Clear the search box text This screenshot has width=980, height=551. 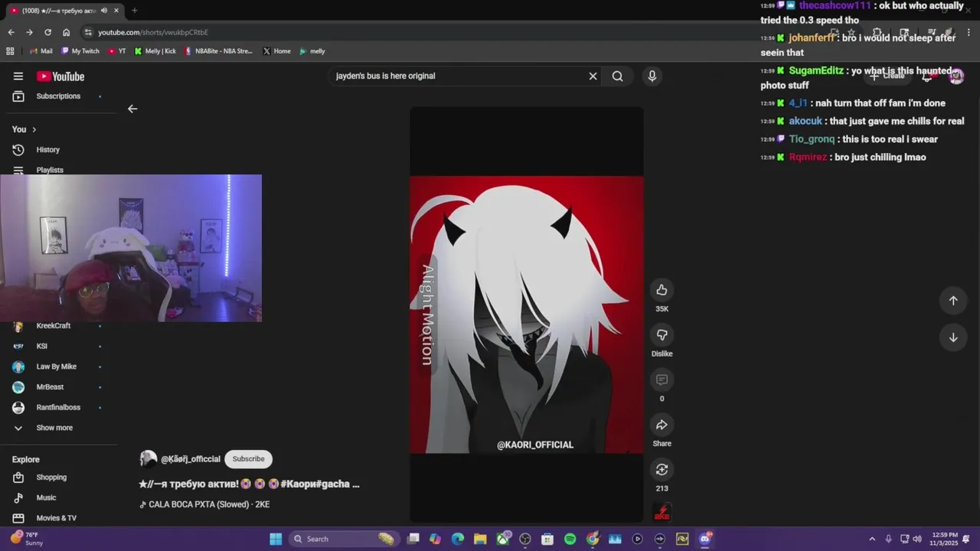pos(593,76)
